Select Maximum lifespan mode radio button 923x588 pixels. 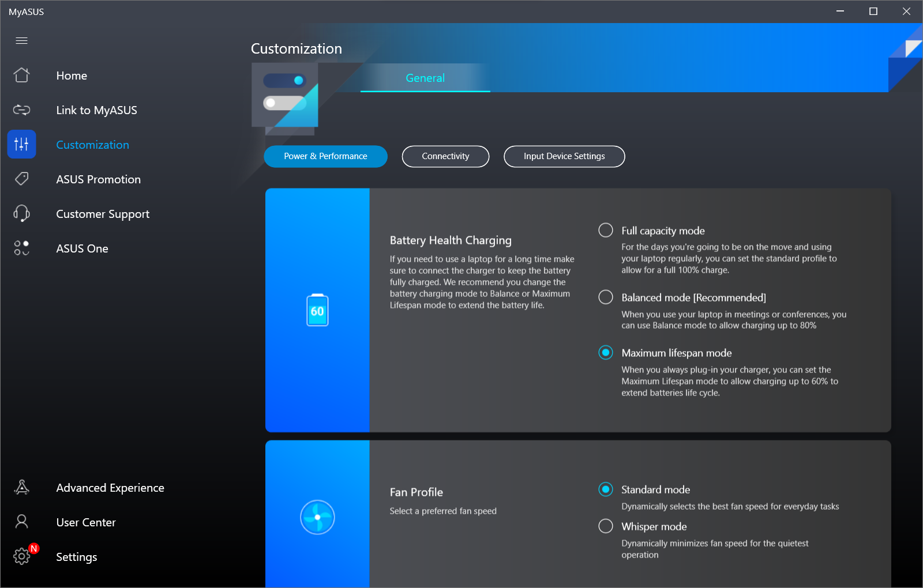(606, 352)
